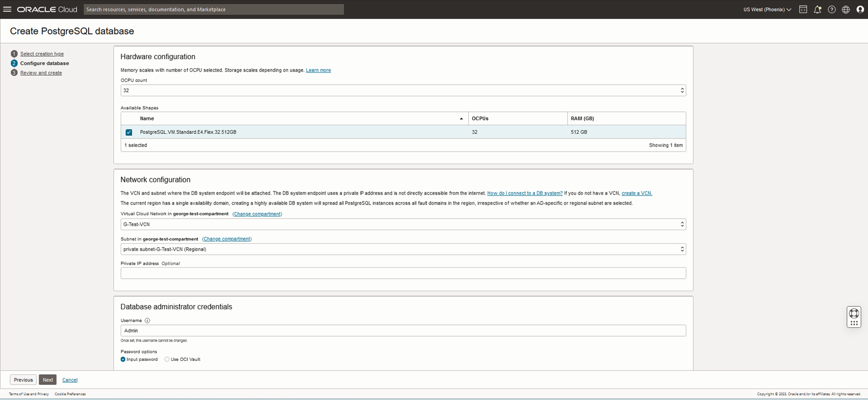Click the 32 OCPUs table cell

pyautogui.click(x=474, y=132)
